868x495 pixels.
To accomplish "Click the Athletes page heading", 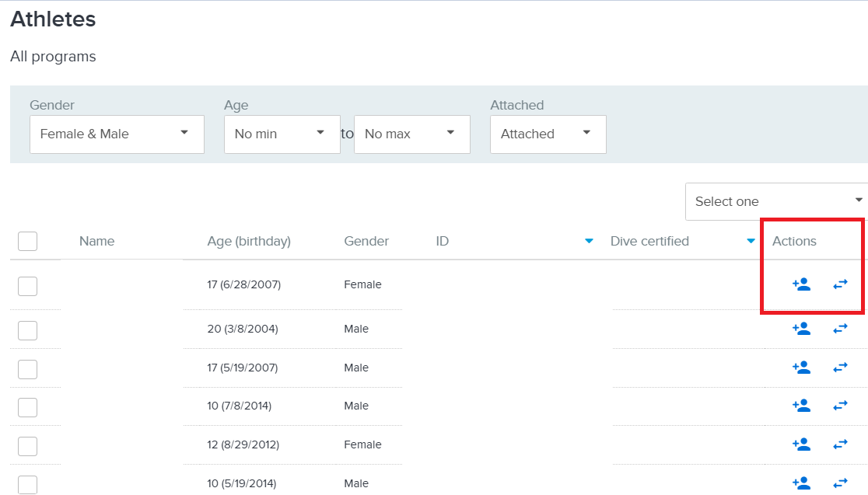I will point(53,19).
